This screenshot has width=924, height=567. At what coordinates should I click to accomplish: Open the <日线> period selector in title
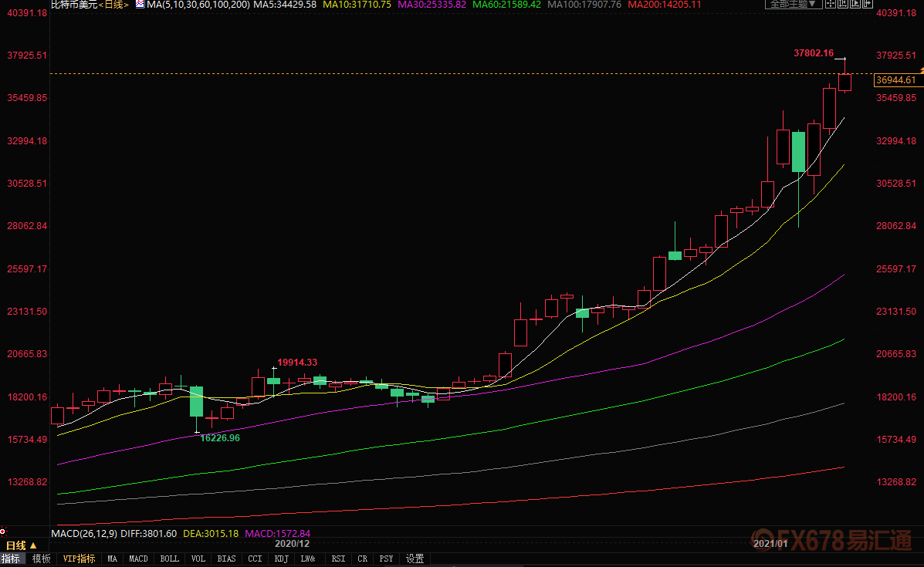tap(114, 5)
